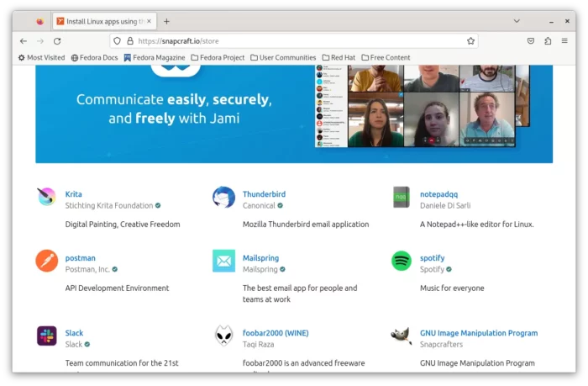This screenshot has width=588, height=386.
Task: Open the Krita title link
Action: (74, 194)
